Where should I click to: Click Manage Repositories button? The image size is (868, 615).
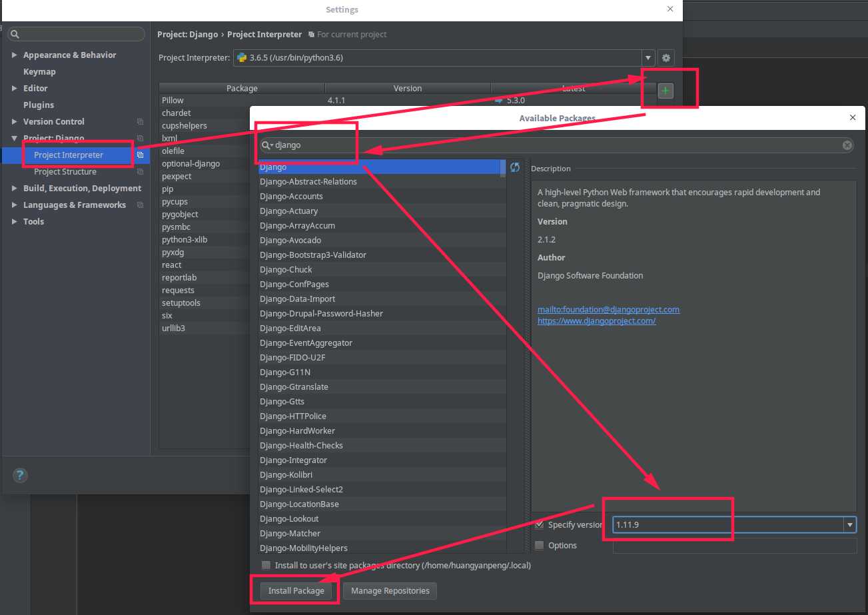tap(390, 591)
